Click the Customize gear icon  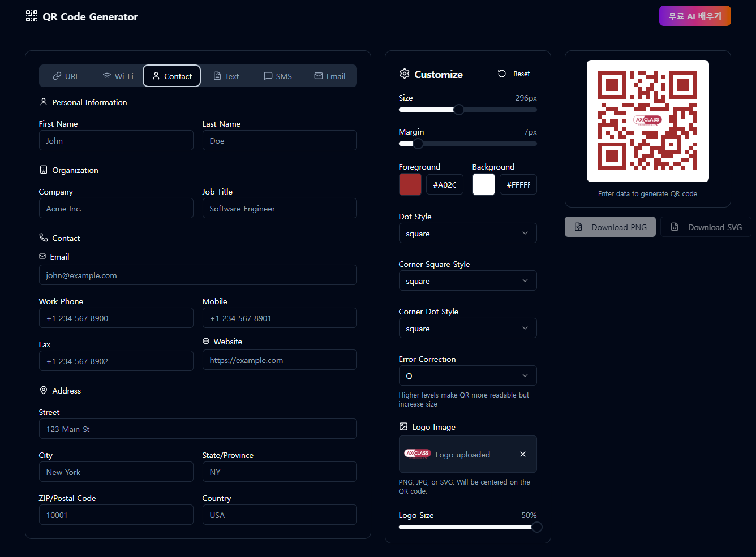pyautogui.click(x=405, y=74)
